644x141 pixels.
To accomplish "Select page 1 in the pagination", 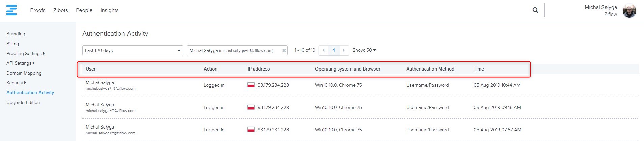I will (334, 50).
